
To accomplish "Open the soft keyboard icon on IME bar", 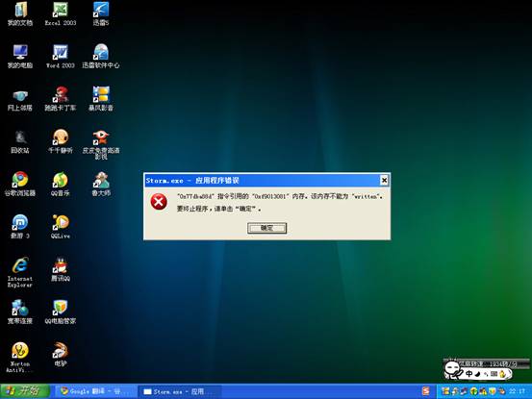I will (494, 374).
